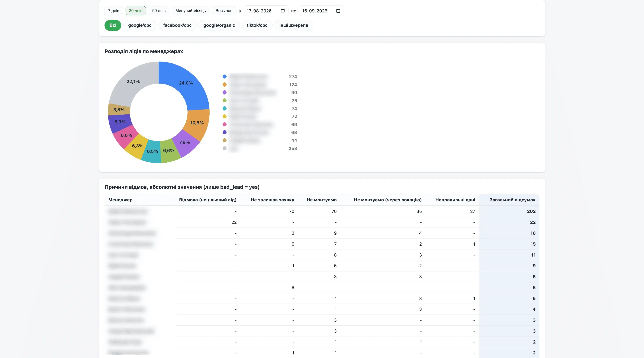Click green legend dot for 75 leads

coord(224,101)
